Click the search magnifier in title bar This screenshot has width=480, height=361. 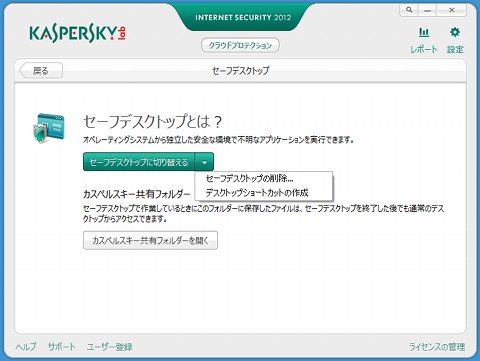coord(409,10)
